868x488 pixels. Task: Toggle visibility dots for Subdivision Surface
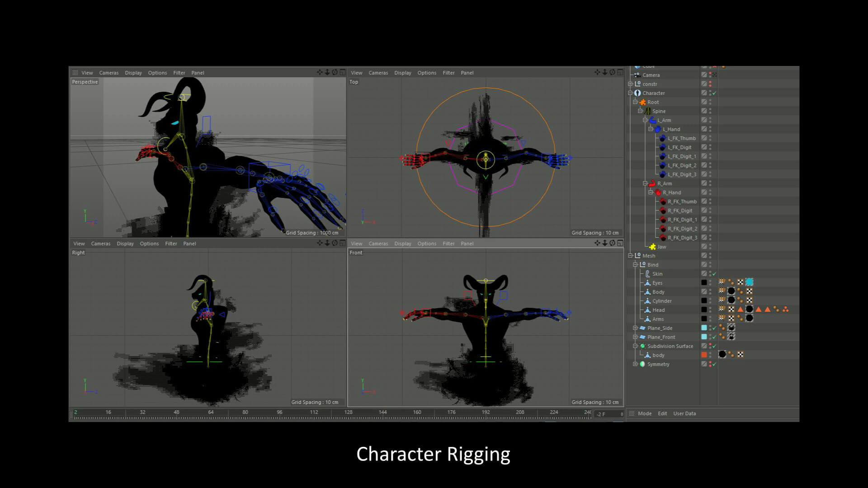[x=710, y=346]
